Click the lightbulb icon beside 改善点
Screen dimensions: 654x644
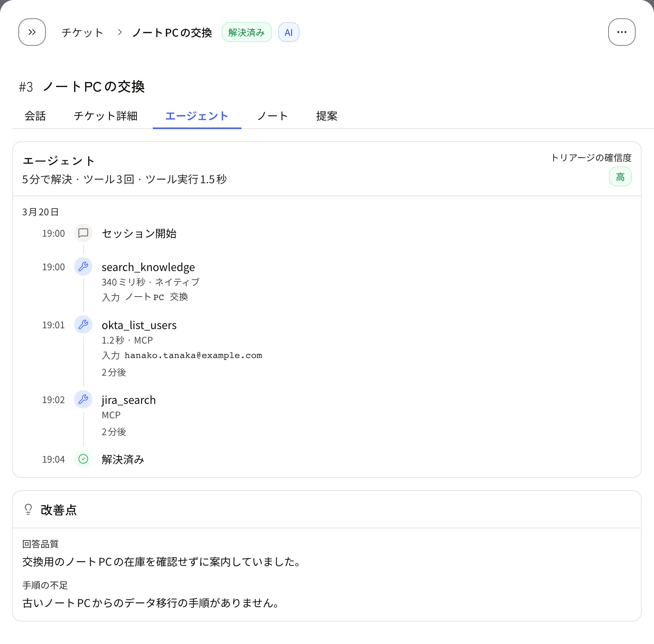click(x=28, y=510)
